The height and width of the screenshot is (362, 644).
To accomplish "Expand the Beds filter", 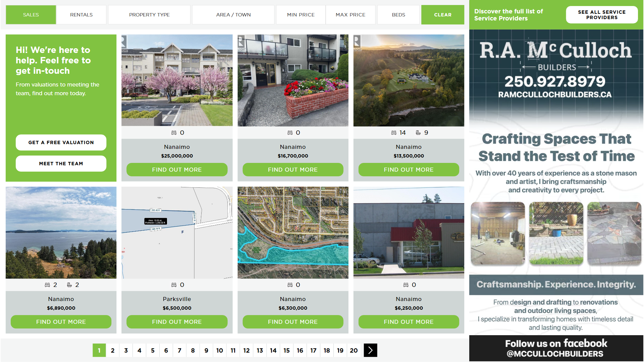I will click(x=398, y=15).
